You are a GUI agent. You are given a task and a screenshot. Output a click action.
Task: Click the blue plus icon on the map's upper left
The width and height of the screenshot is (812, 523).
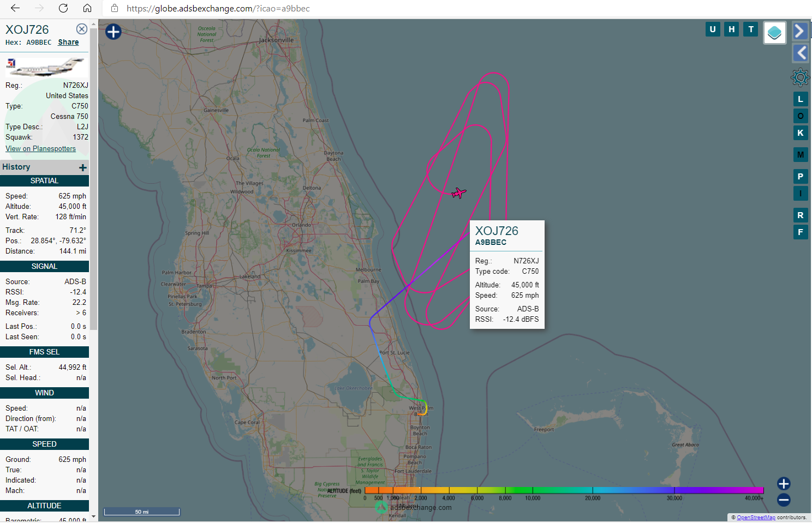click(x=113, y=32)
